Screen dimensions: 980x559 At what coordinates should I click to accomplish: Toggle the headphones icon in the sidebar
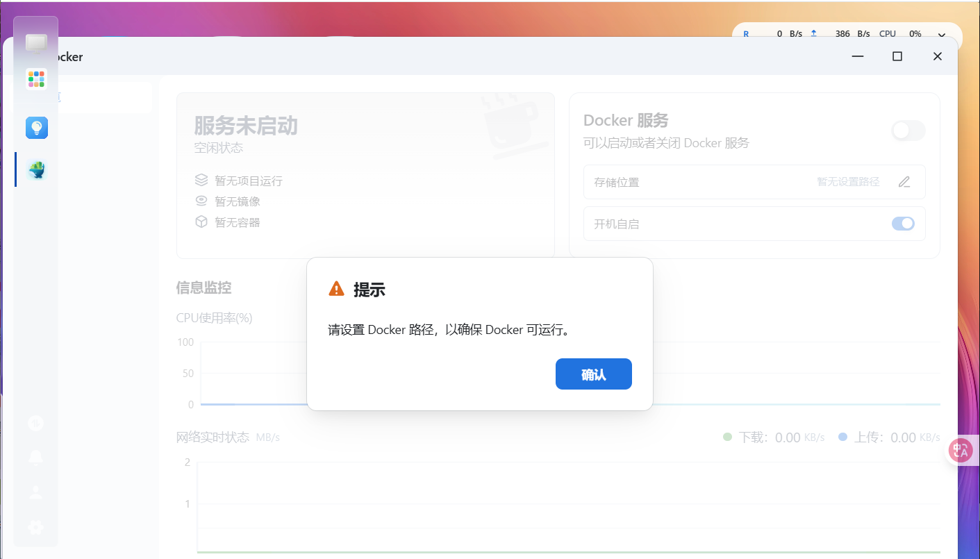click(x=35, y=422)
